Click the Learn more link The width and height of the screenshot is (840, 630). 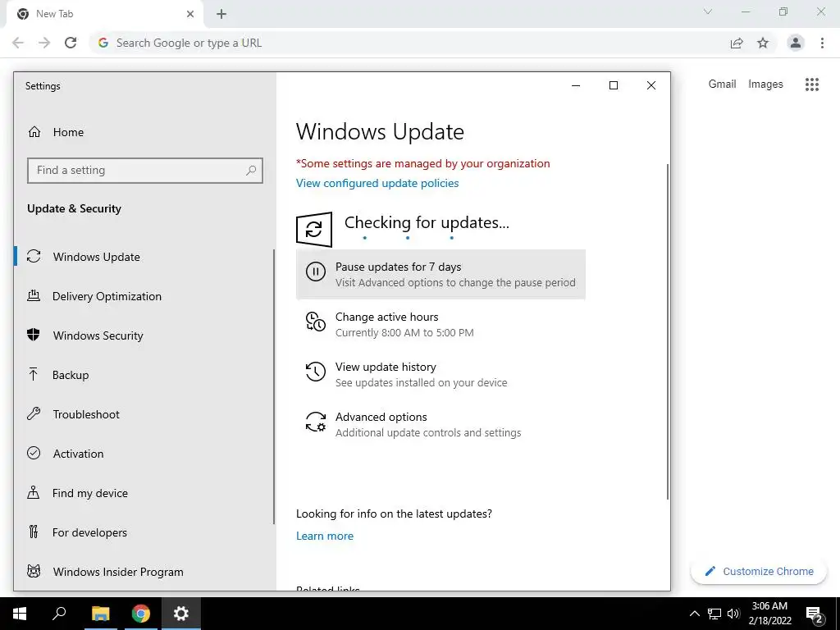pos(325,536)
